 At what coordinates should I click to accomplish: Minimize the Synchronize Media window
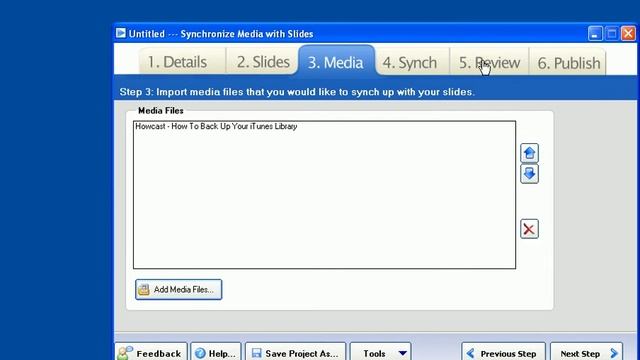pyautogui.click(x=595, y=33)
